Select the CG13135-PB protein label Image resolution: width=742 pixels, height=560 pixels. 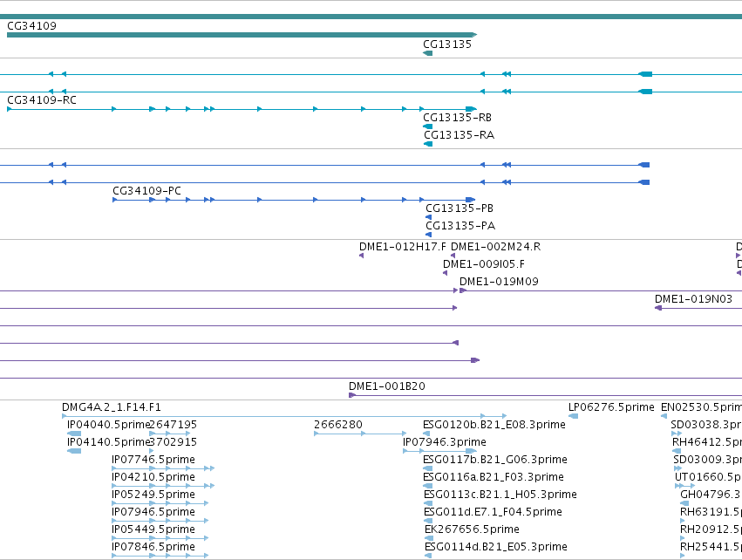(459, 208)
